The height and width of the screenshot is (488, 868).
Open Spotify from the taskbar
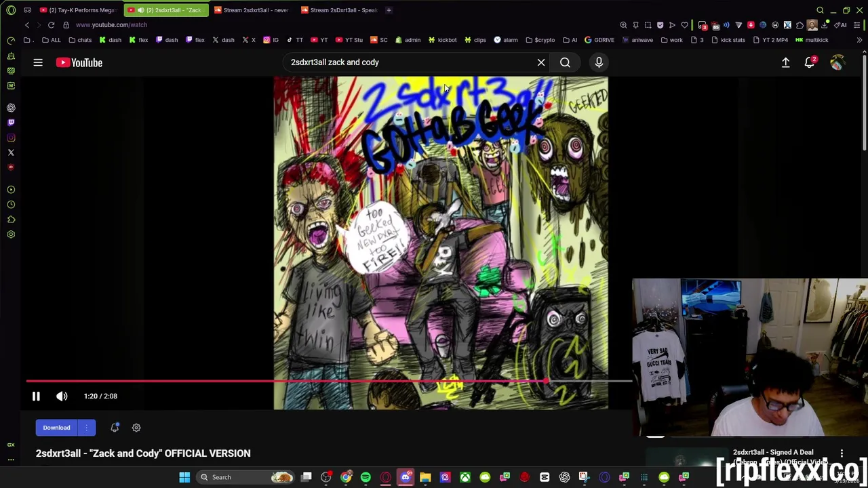[x=366, y=477]
